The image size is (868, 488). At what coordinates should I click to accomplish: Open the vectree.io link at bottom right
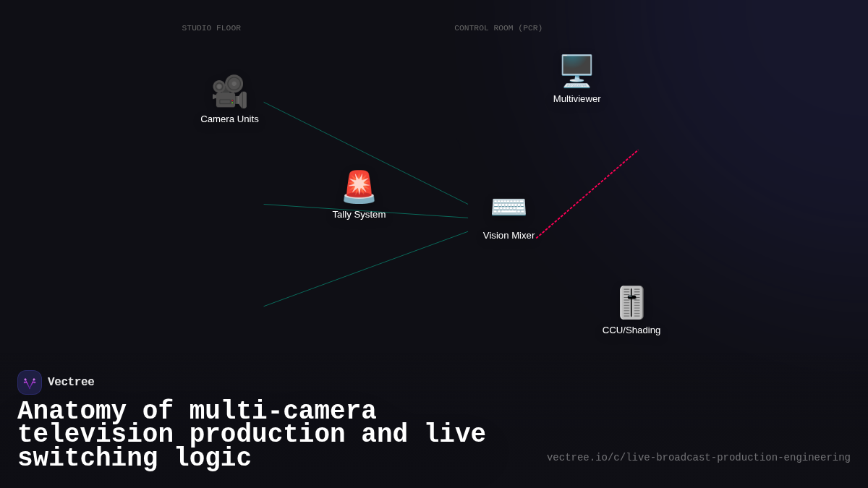tap(698, 457)
